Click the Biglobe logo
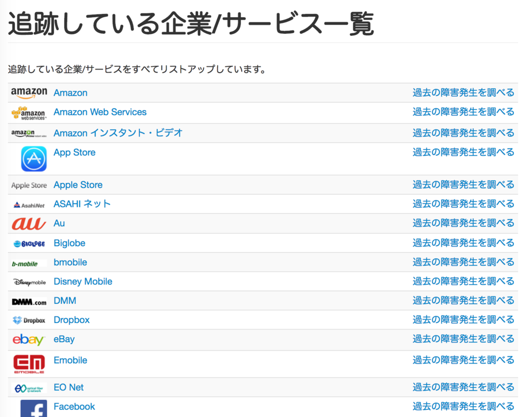 [29, 244]
